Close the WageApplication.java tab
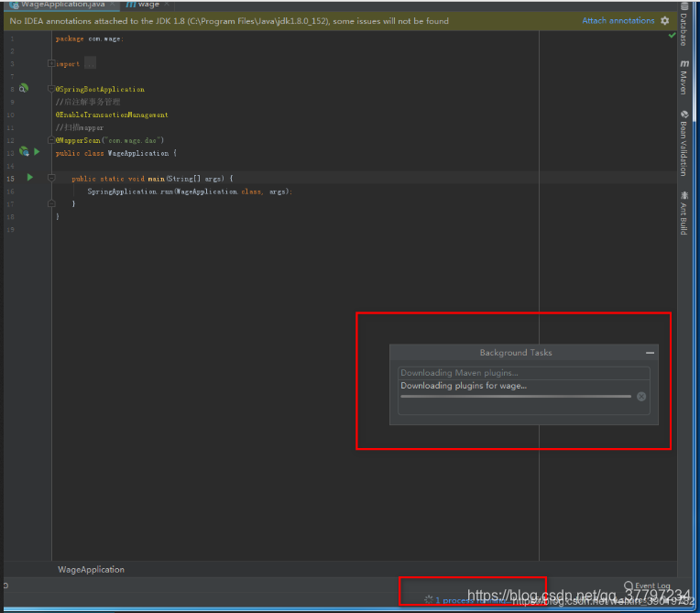700x613 pixels. coord(113,4)
